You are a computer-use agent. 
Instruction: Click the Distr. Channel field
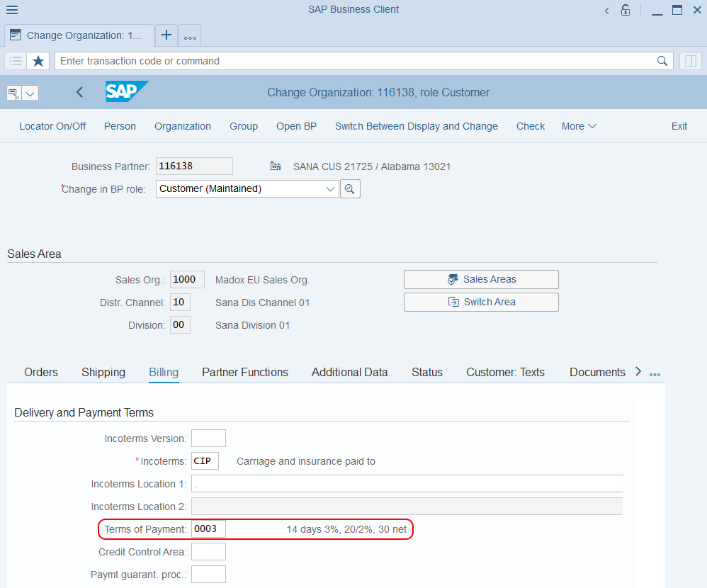pyautogui.click(x=180, y=302)
